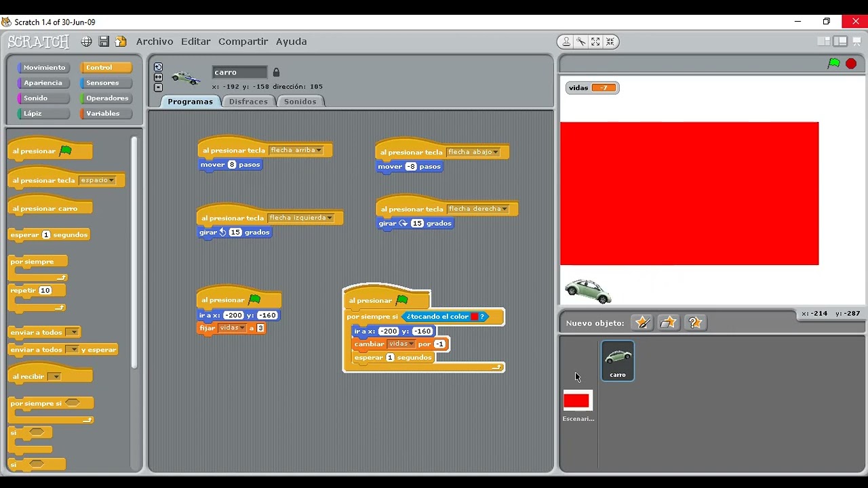Click the vidas variable monitor on stage

[592, 87]
